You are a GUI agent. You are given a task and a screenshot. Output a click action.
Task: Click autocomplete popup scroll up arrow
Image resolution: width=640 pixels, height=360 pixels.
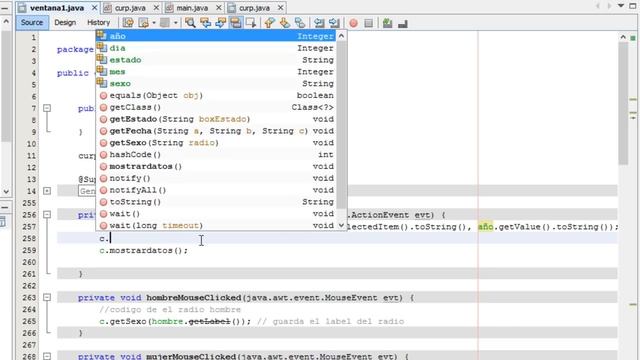click(341, 36)
